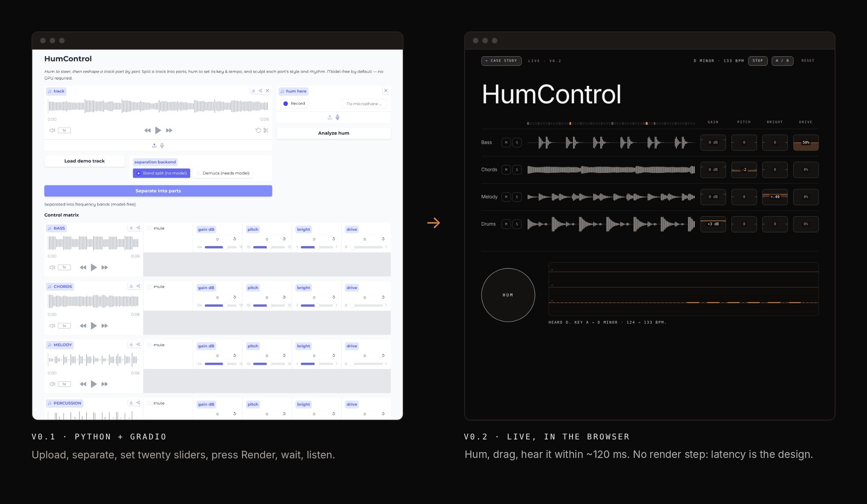The height and width of the screenshot is (504, 867).
Task: Download the BASS stem
Action: [131, 228]
